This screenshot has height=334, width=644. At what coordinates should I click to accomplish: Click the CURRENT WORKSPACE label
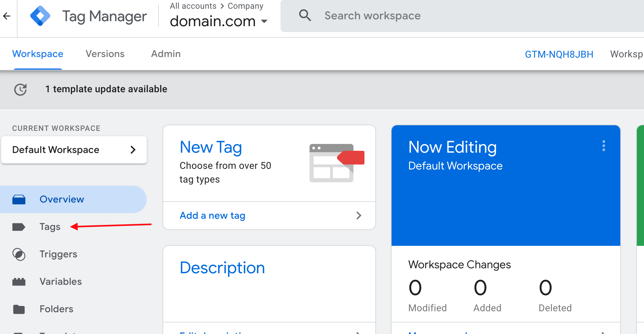[x=56, y=128]
